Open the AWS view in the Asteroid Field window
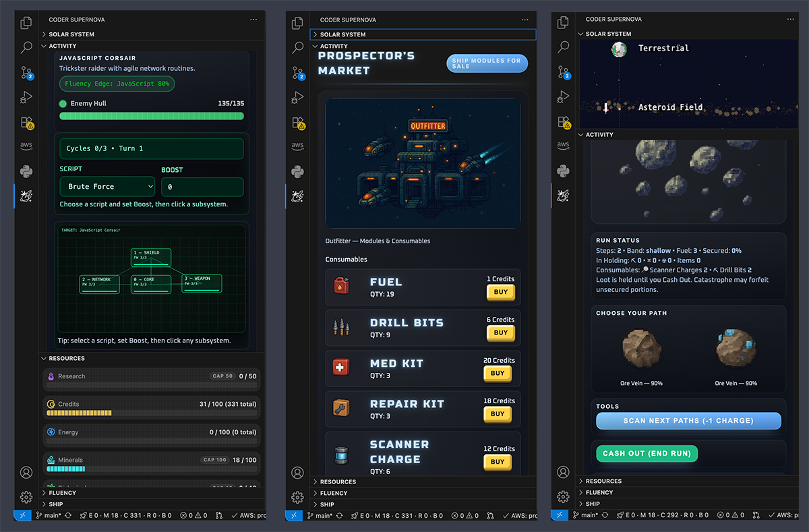This screenshot has height=532, width=809. [563, 146]
